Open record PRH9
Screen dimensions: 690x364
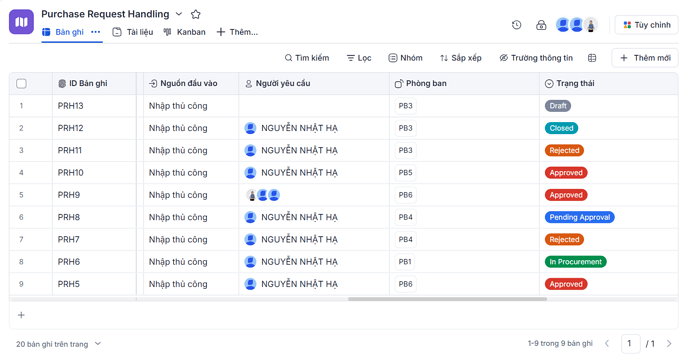(69, 195)
